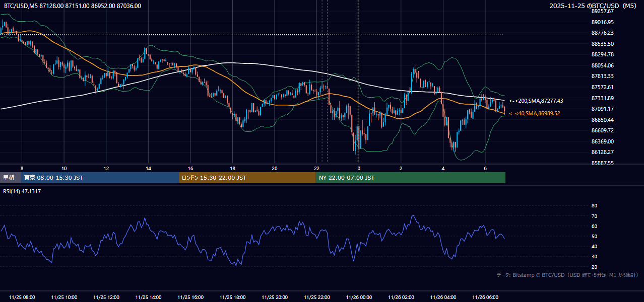Select the RSI axis level 70
This screenshot has width=644, height=302.
pos(594,216)
